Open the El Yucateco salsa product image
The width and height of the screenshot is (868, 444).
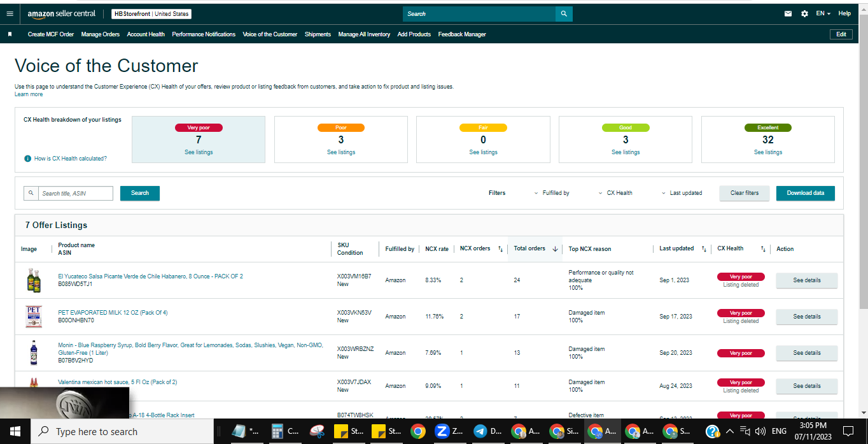pos(33,280)
